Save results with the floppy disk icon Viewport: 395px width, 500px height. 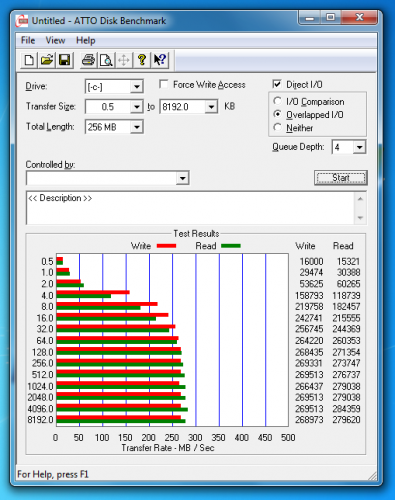click(64, 60)
